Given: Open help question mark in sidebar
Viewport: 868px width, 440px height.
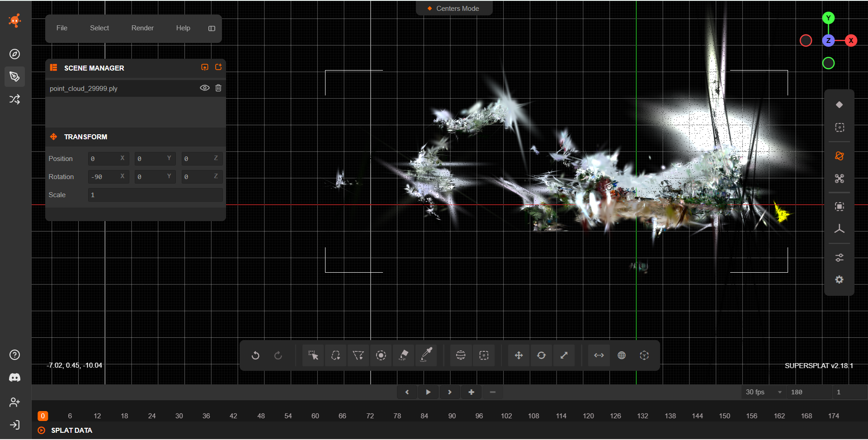Looking at the screenshot, I should click(x=15, y=355).
